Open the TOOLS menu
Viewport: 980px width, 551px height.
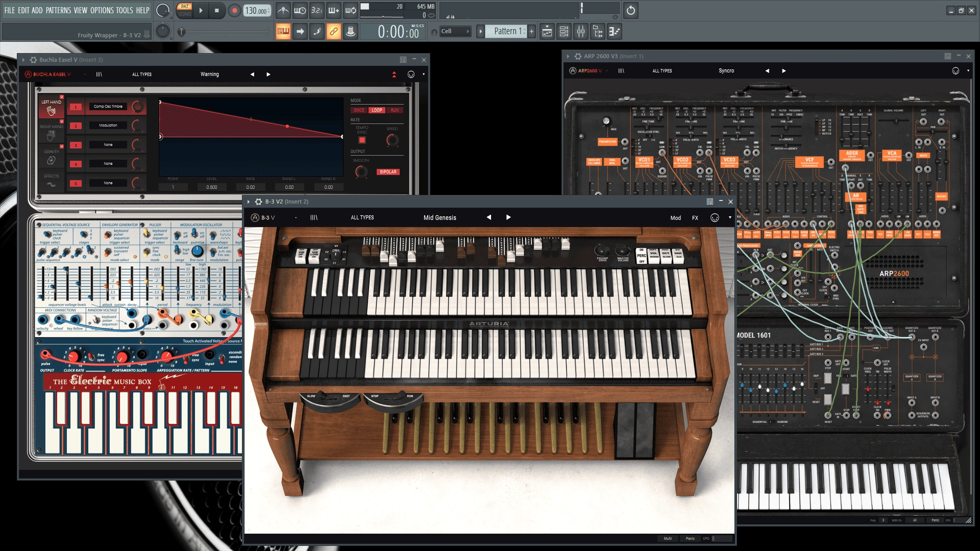point(125,10)
